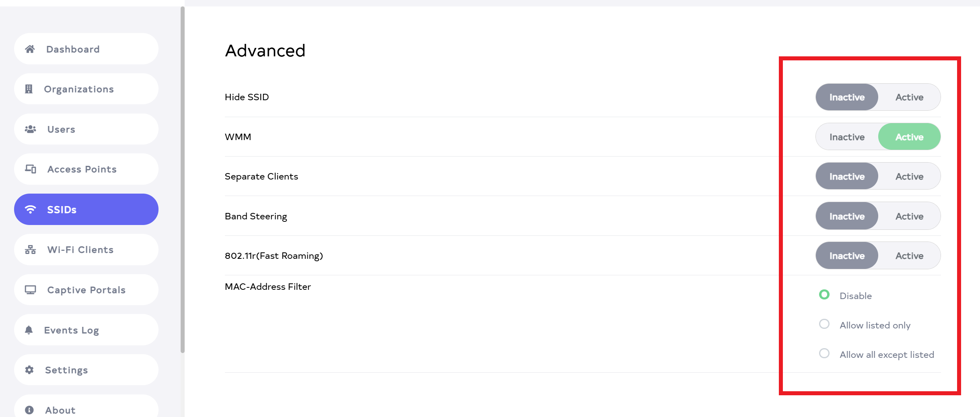Screen dimensions: 980x417
Task: Select the Disable MAC filter radio button
Action: click(824, 295)
